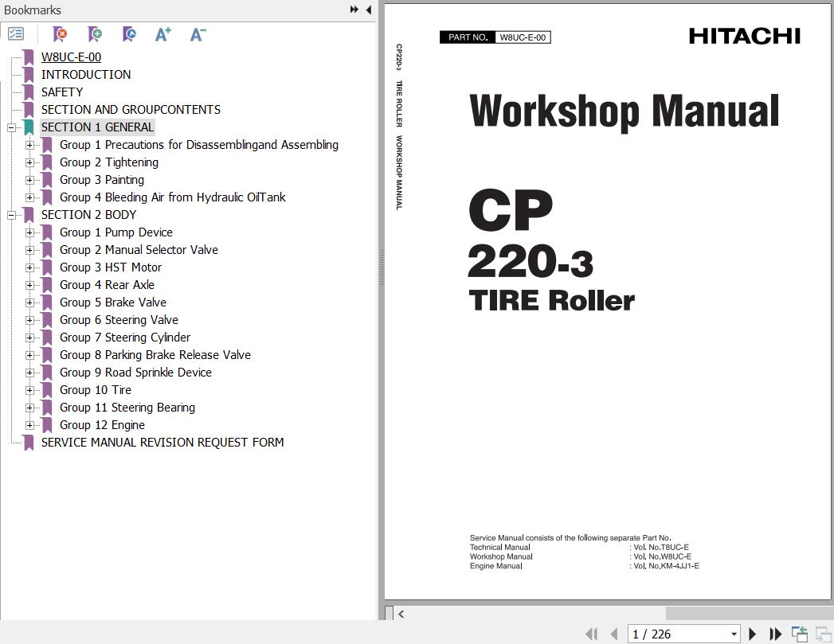Open the bookmark options list icon

[x=16, y=34]
